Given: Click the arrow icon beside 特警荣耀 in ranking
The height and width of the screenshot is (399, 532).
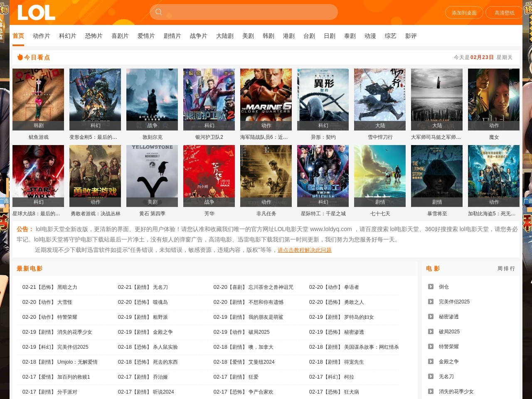Looking at the screenshot, I should pyautogui.click(x=431, y=346).
